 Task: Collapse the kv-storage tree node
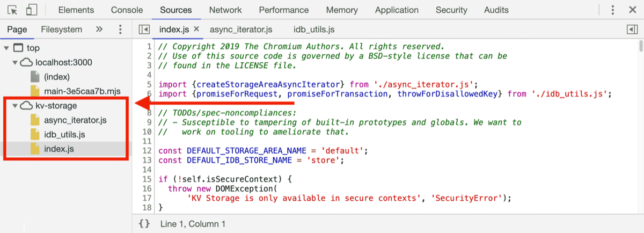coord(15,106)
